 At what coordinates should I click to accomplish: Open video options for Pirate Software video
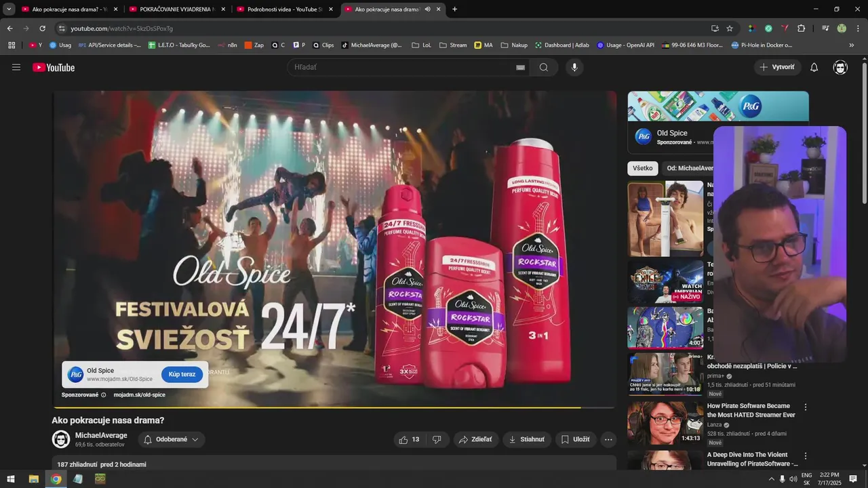coord(806,407)
